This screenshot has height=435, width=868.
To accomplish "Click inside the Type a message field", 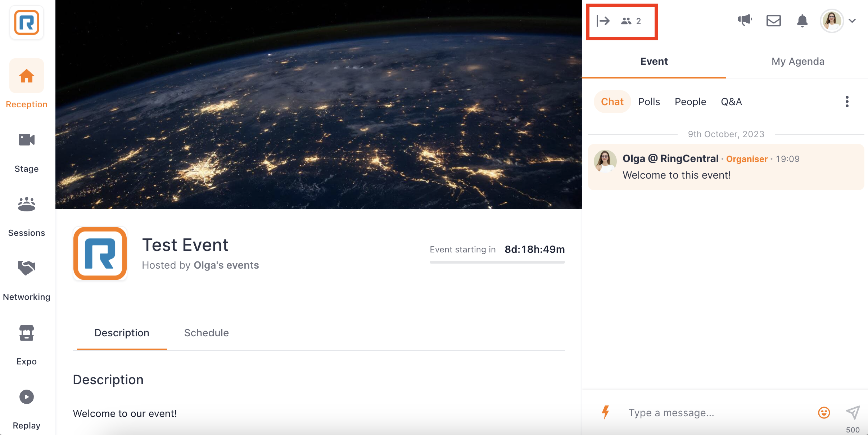I will [716, 412].
